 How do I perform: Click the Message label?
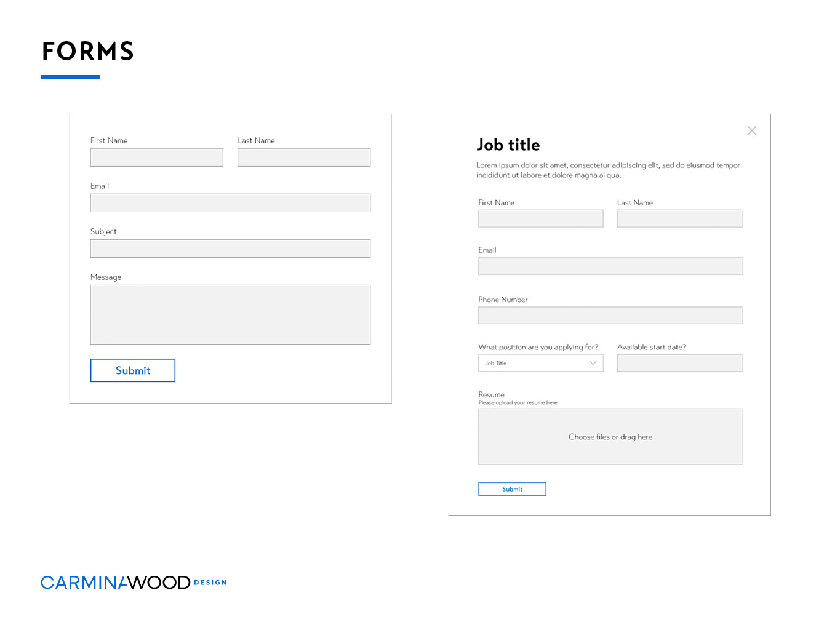point(106,277)
